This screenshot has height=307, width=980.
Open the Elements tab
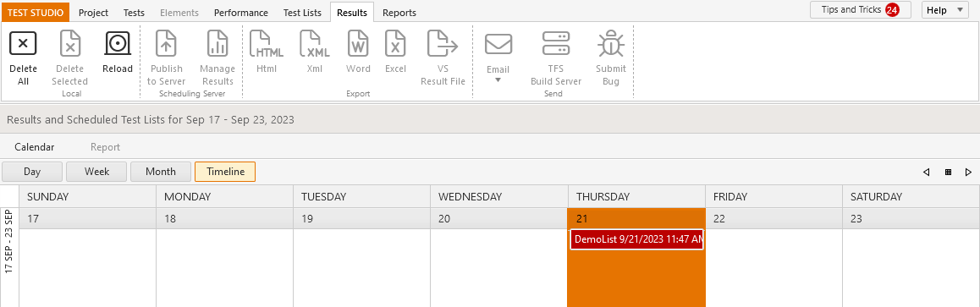pos(179,13)
